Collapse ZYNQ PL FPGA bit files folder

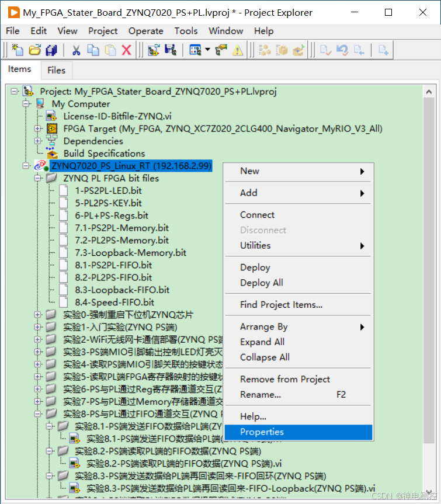(x=37, y=178)
